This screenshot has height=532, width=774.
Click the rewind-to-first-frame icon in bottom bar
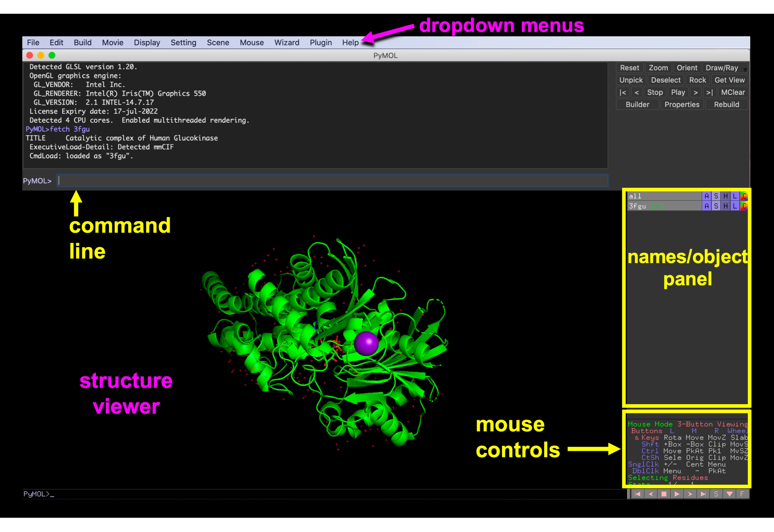[x=637, y=494]
